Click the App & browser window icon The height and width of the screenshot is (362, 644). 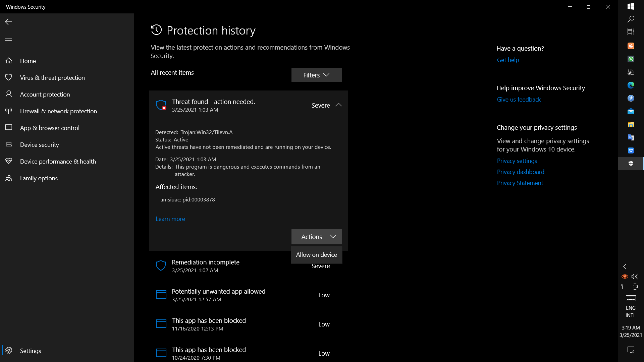click(9, 127)
